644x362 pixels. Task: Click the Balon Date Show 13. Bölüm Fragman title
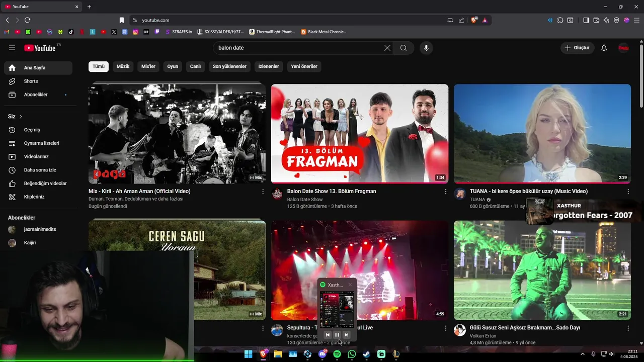coord(332,191)
